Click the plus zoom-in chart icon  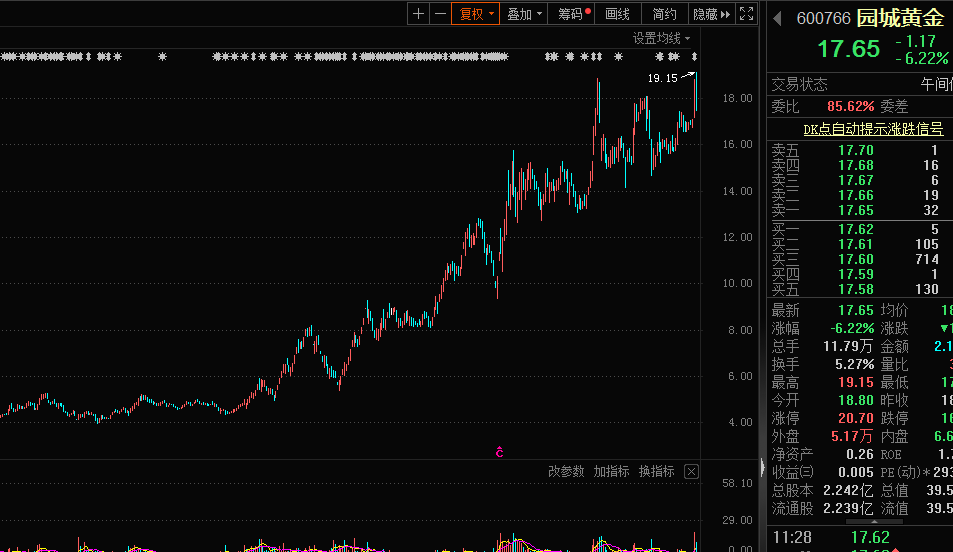[x=418, y=14]
